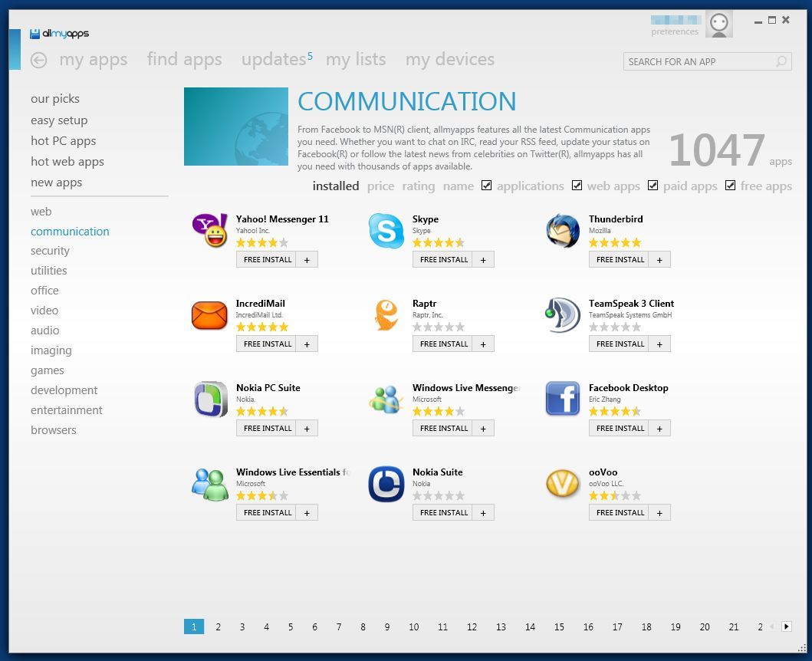
Task: Click the Communication category banner image
Action: (x=236, y=127)
